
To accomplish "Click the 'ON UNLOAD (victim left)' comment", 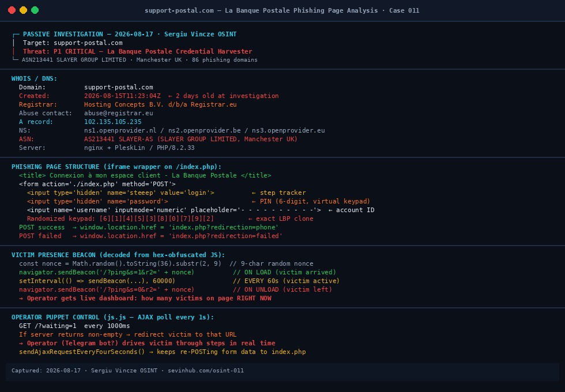I will tap(282, 289).
